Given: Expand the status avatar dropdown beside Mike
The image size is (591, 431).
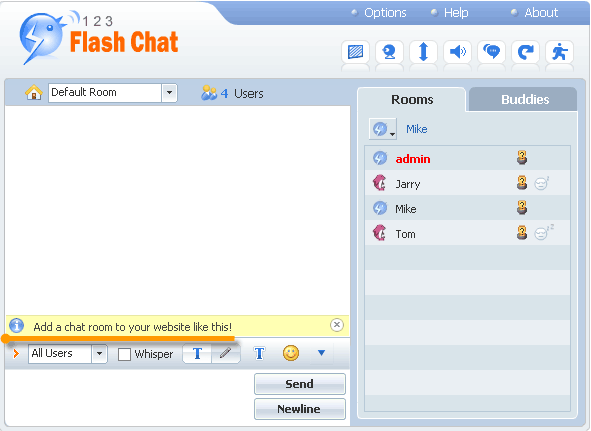Looking at the screenshot, I should coord(383,129).
